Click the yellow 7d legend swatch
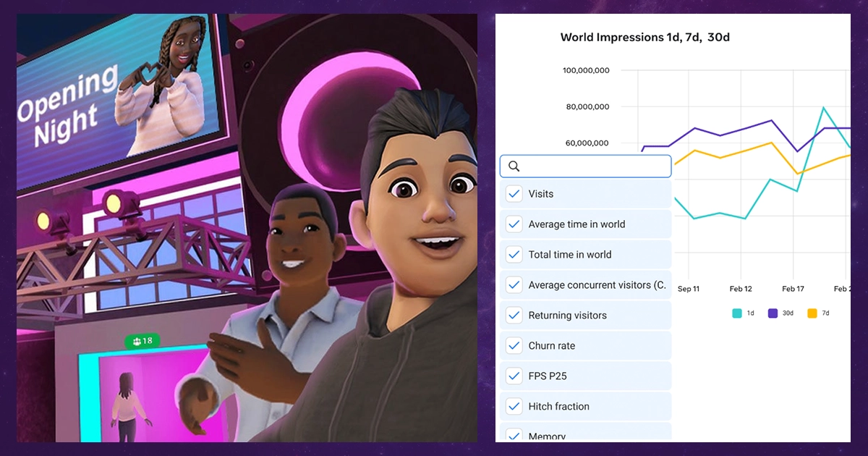The height and width of the screenshot is (456, 868). tap(812, 313)
